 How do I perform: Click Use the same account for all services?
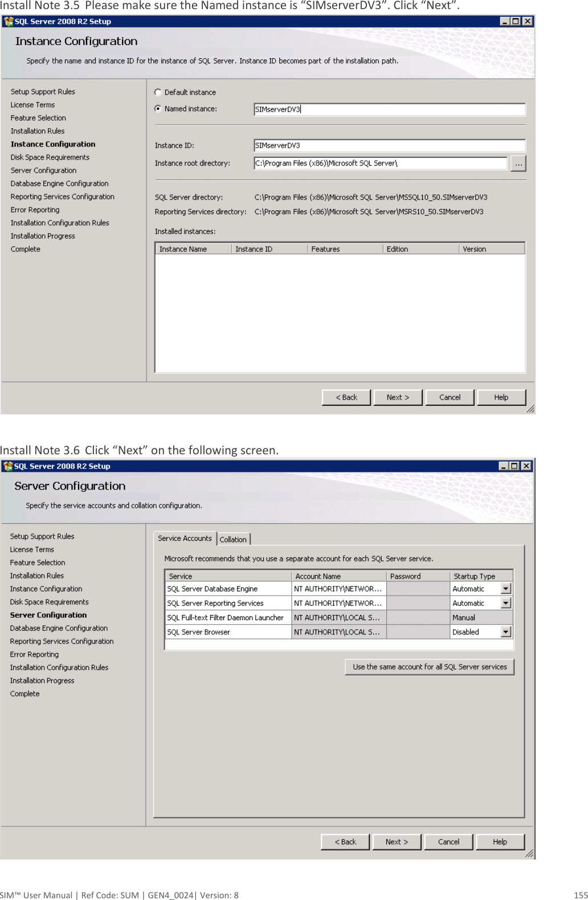click(x=430, y=667)
